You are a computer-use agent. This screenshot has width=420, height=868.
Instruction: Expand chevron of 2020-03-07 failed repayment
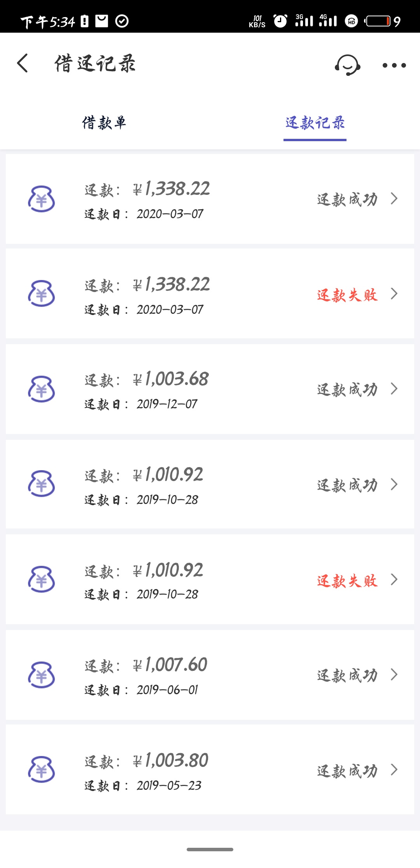click(x=394, y=294)
